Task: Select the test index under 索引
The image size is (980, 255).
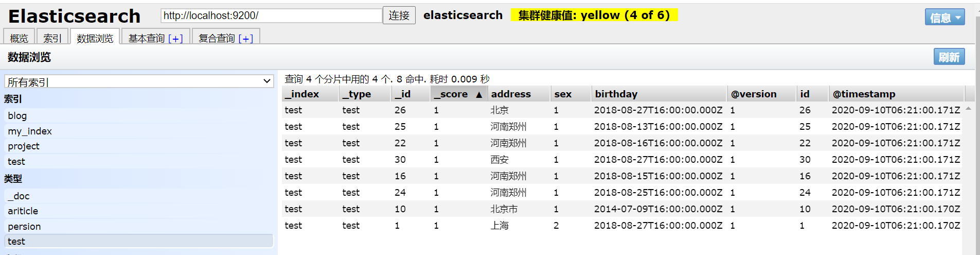Action: [x=139, y=162]
